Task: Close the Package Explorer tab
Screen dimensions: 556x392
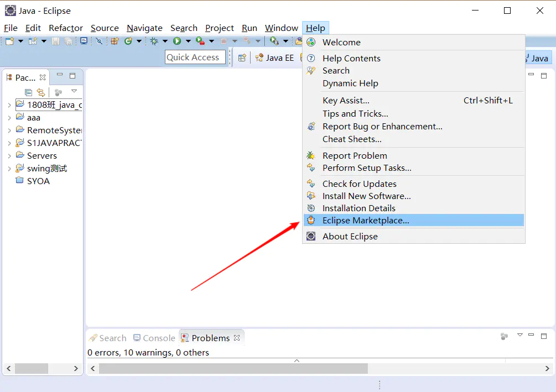Action: point(43,77)
